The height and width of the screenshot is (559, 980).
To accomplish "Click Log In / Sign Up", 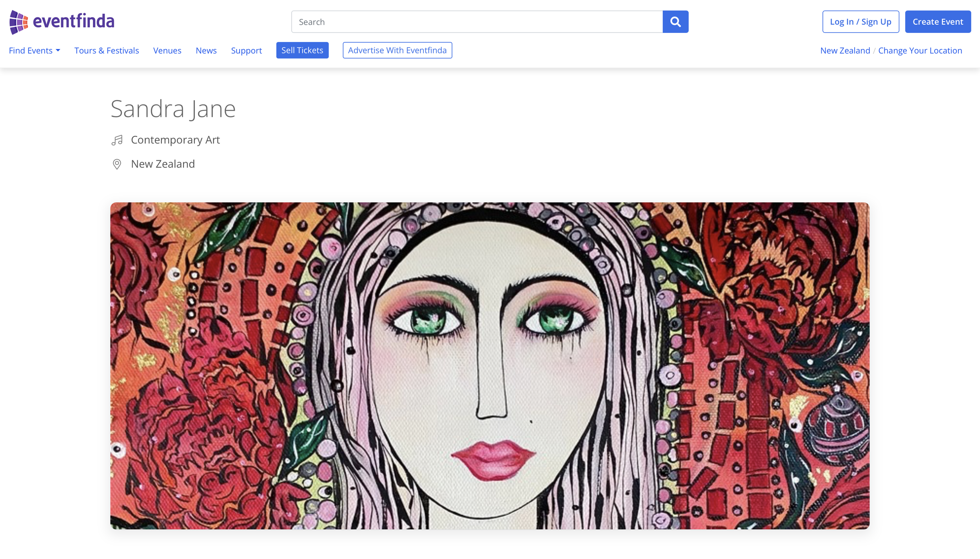I will click(x=861, y=22).
